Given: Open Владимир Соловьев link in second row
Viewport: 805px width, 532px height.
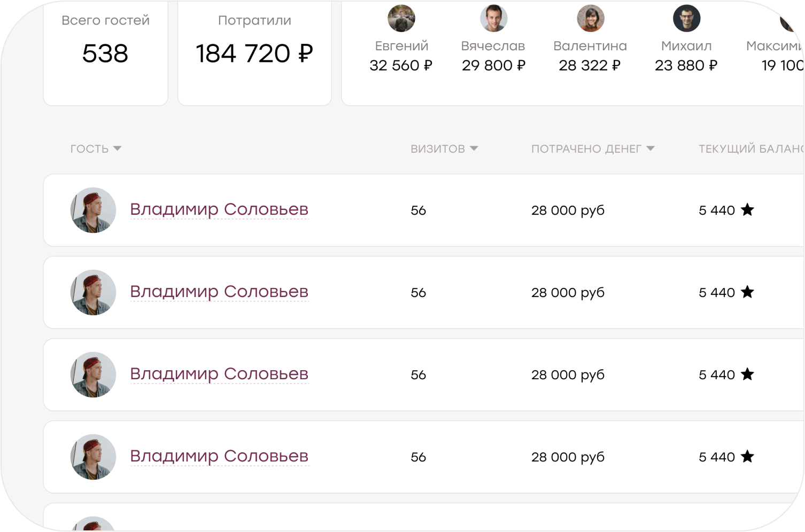Looking at the screenshot, I should (x=219, y=292).
